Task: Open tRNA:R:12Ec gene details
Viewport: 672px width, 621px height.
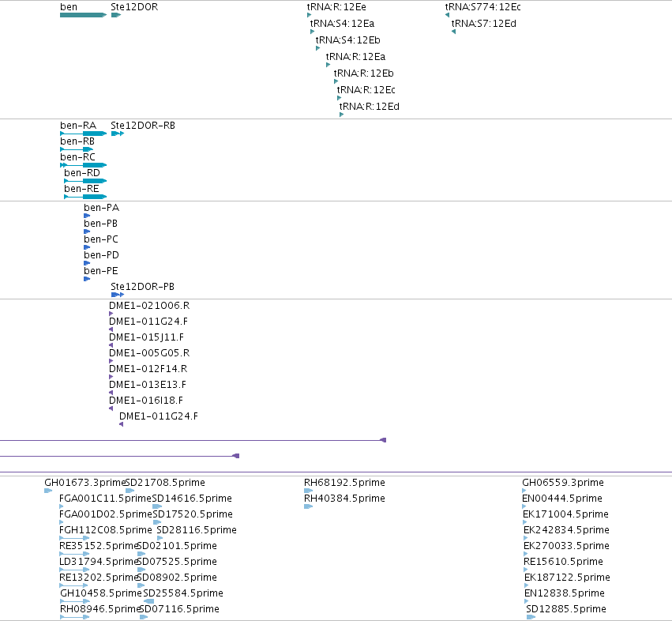Action: (339, 98)
